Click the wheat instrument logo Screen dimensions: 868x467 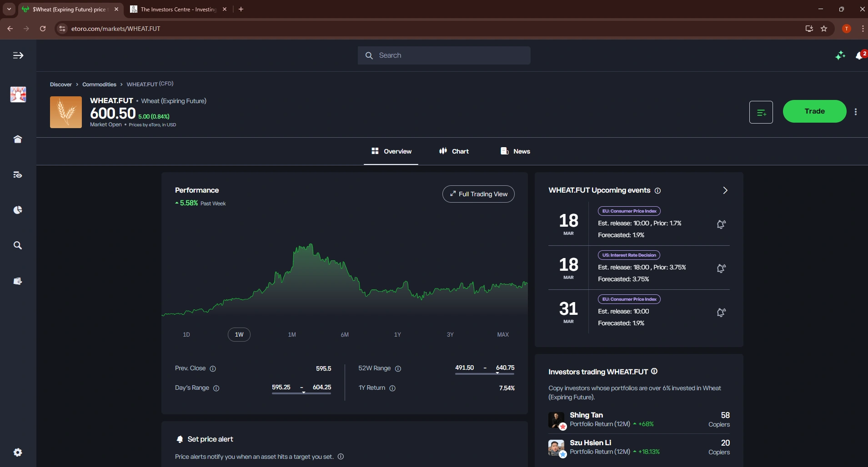[x=66, y=112]
